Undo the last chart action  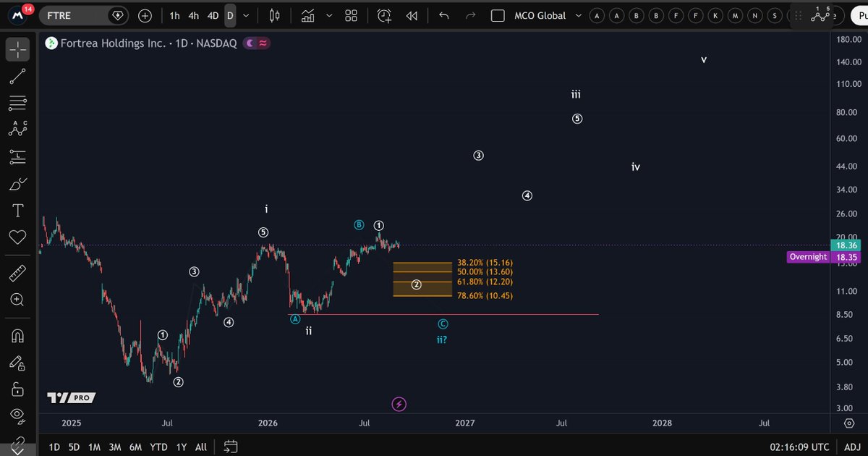point(443,15)
